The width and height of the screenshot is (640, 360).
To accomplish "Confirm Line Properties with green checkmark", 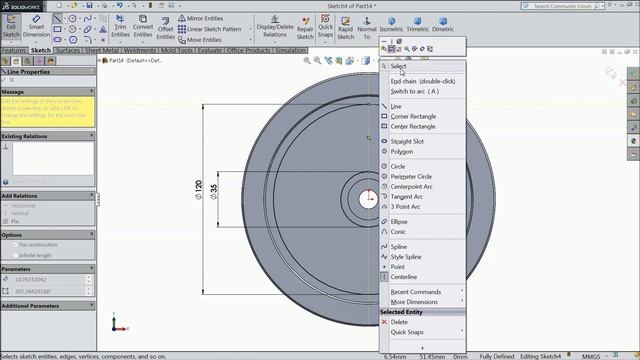I will (4, 80).
